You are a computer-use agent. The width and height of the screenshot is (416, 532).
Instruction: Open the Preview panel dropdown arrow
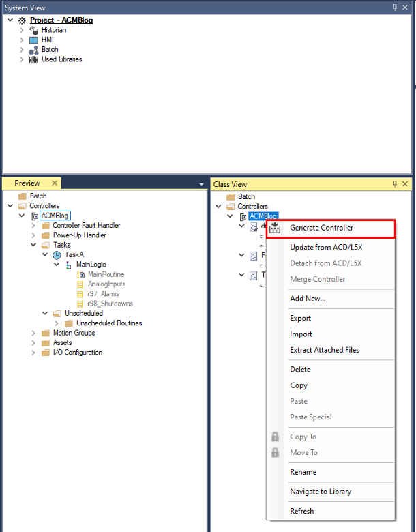(x=201, y=184)
